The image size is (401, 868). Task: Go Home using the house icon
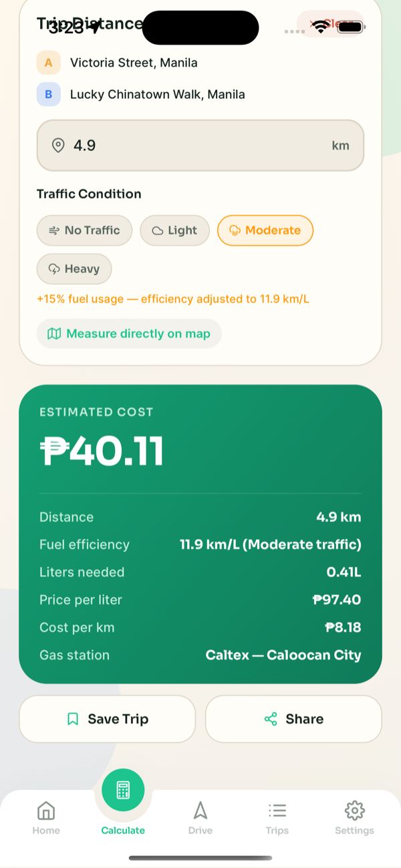click(46, 811)
